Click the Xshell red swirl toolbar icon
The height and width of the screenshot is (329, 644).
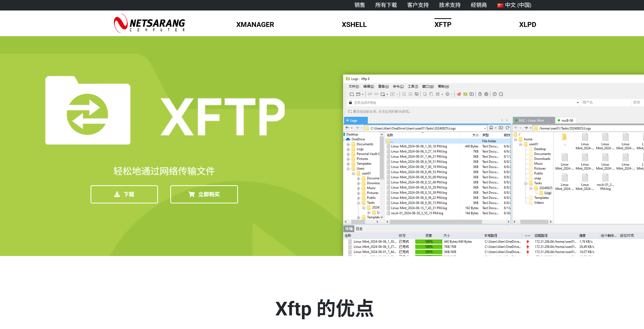[459, 94]
